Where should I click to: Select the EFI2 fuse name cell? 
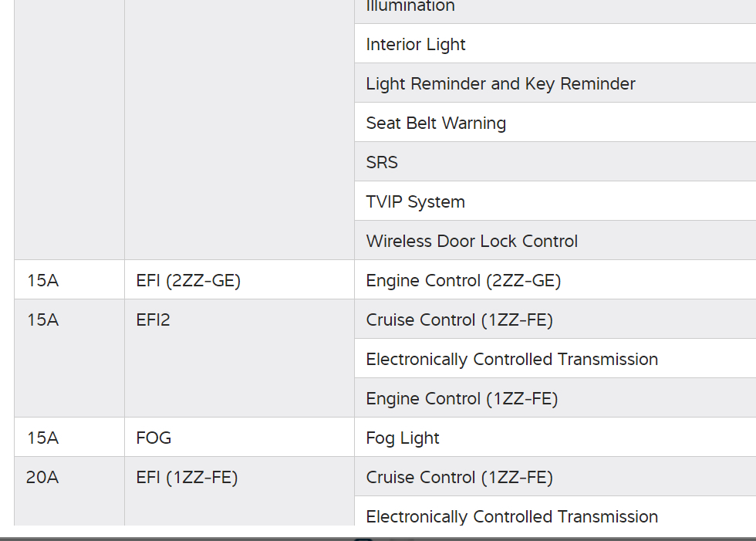point(153,320)
